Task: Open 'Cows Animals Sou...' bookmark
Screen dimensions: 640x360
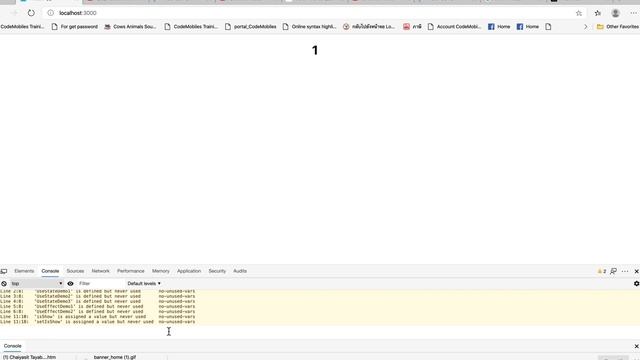Action: [130, 27]
